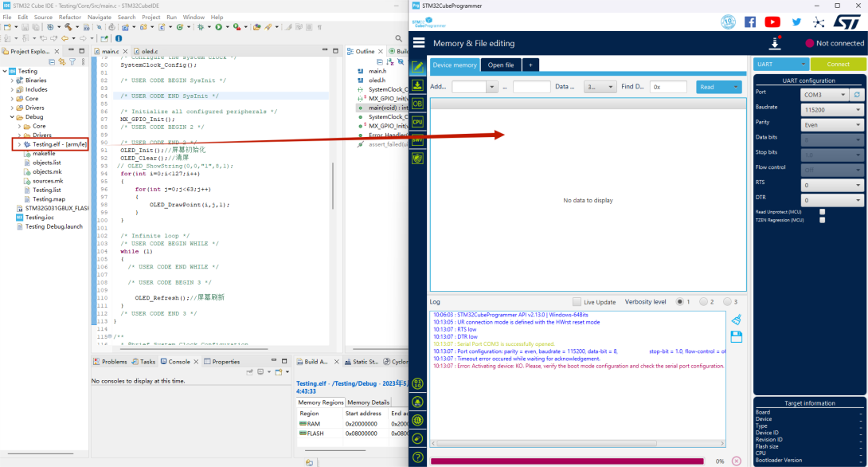This screenshot has height=467, width=868.
Task: Open the security shield sidebar icon
Action: (418, 159)
